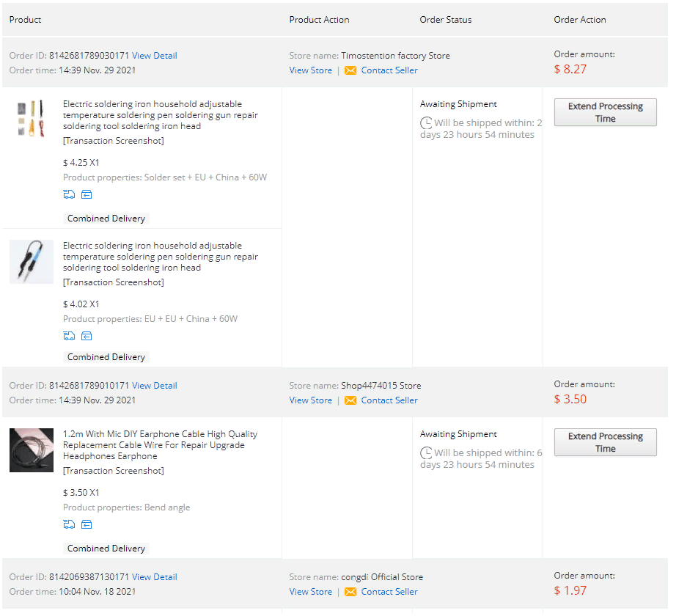Screen dimensions: 676x616
Task: Click the return-arrow icon on the $4.02 soldering iron
Action: [87, 337]
